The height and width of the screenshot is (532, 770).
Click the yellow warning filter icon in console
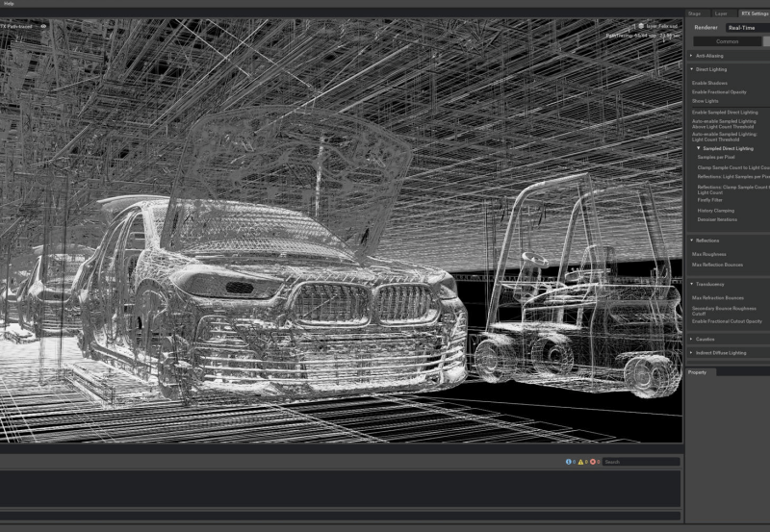pos(581,462)
